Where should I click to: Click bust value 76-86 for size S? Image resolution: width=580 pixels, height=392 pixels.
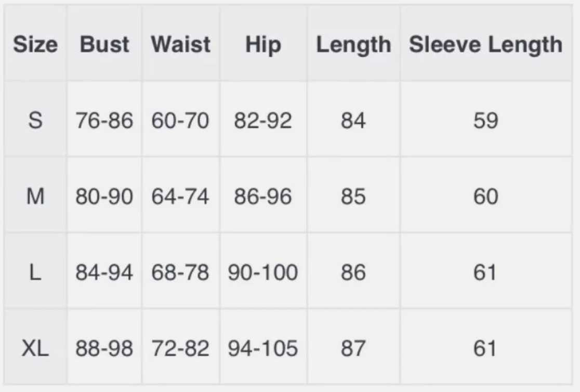[x=104, y=121]
